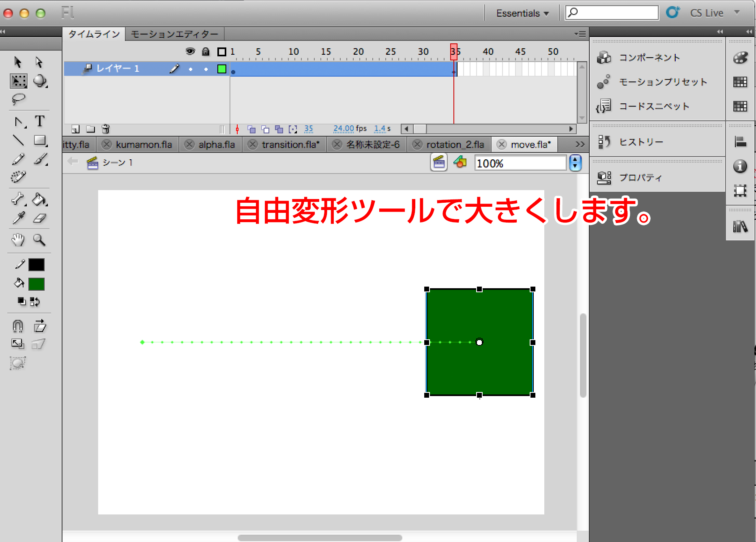Open the Essentials workspace dropdown
Image resolution: width=756 pixels, height=542 pixels.
522,13
